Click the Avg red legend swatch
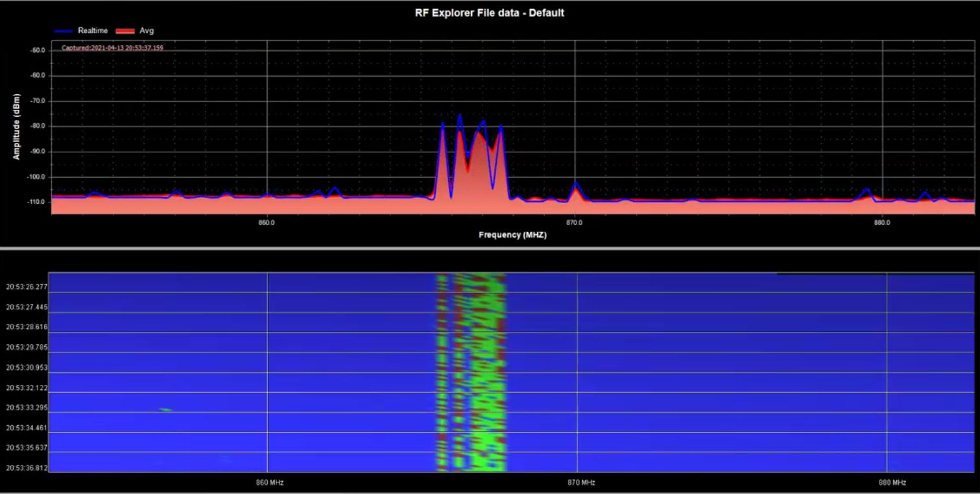Image resolution: width=980 pixels, height=494 pixels. click(126, 31)
